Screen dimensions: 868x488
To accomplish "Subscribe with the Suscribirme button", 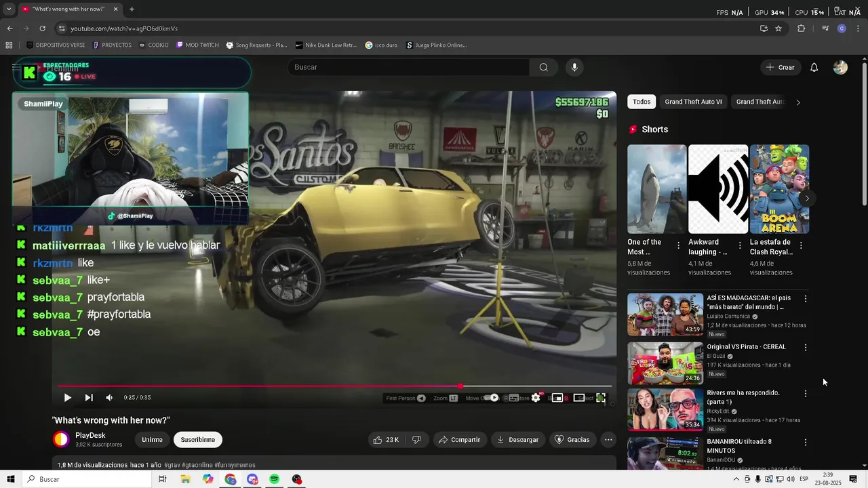I will tap(198, 440).
